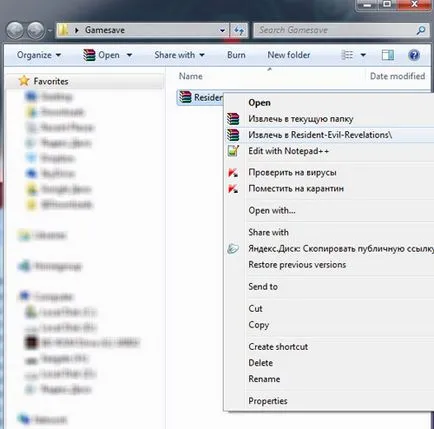Click the Burn toolbar button

pos(236,55)
